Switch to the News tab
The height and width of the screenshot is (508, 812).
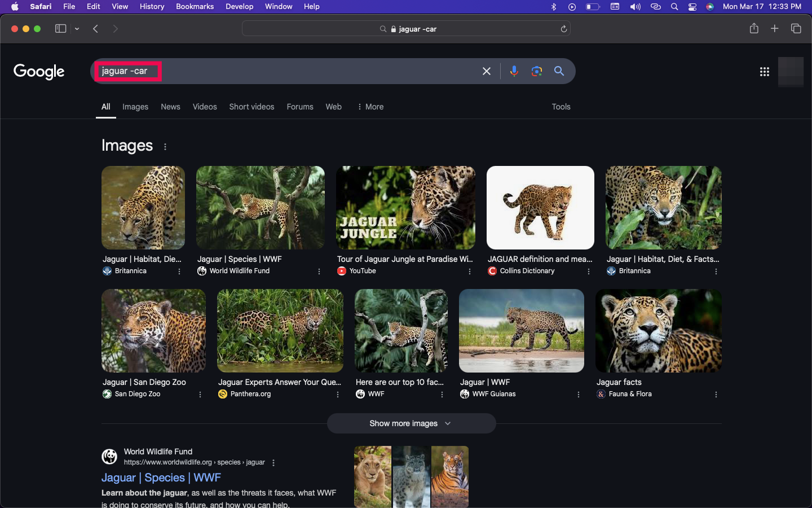[x=170, y=107]
